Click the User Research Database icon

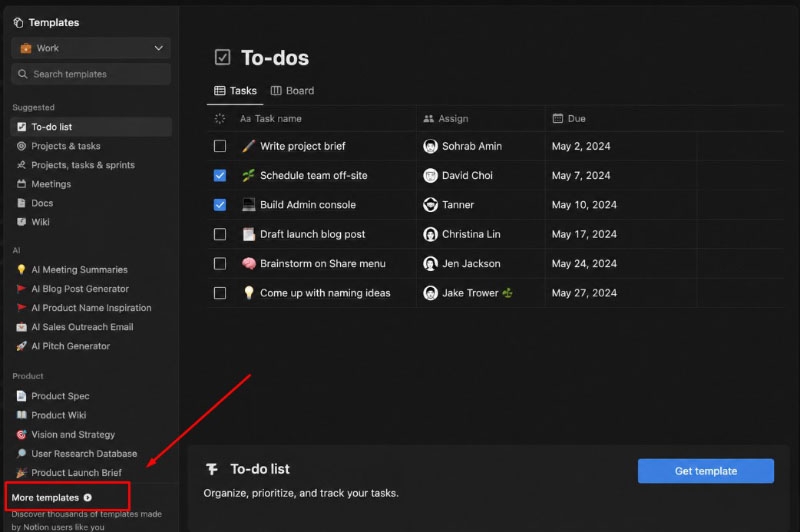[x=21, y=453]
